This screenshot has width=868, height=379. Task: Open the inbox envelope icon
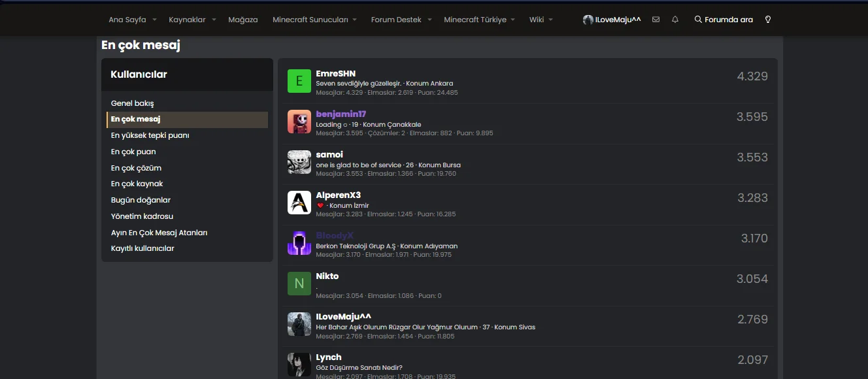click(656, 20)
